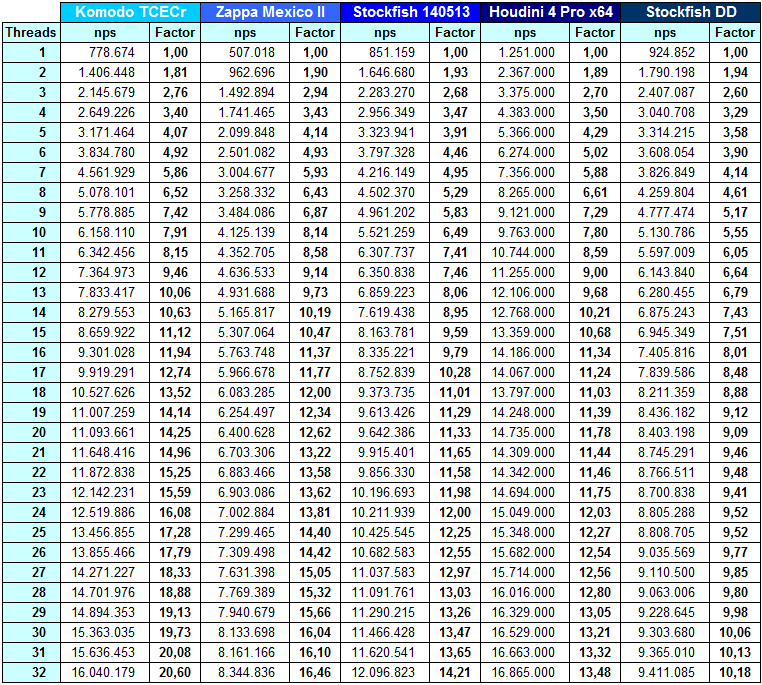
Task: Select cell with value 1.741.465
Action: click(x=245, y=112)
